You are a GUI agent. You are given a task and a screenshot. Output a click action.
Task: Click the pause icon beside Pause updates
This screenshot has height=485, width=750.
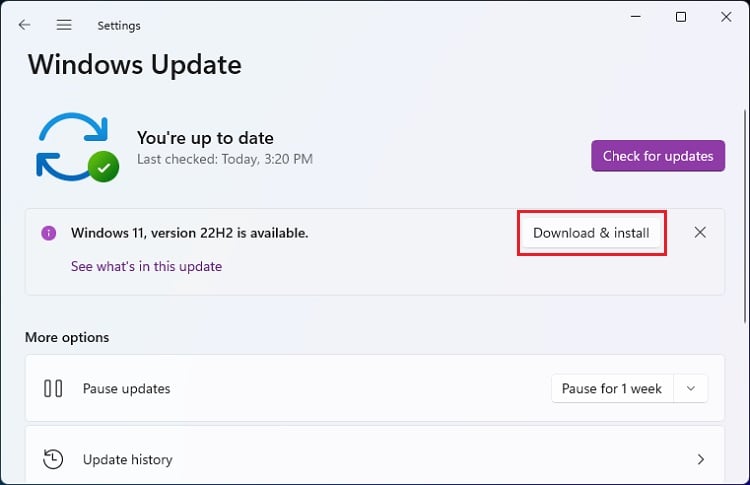click(54, 388)
